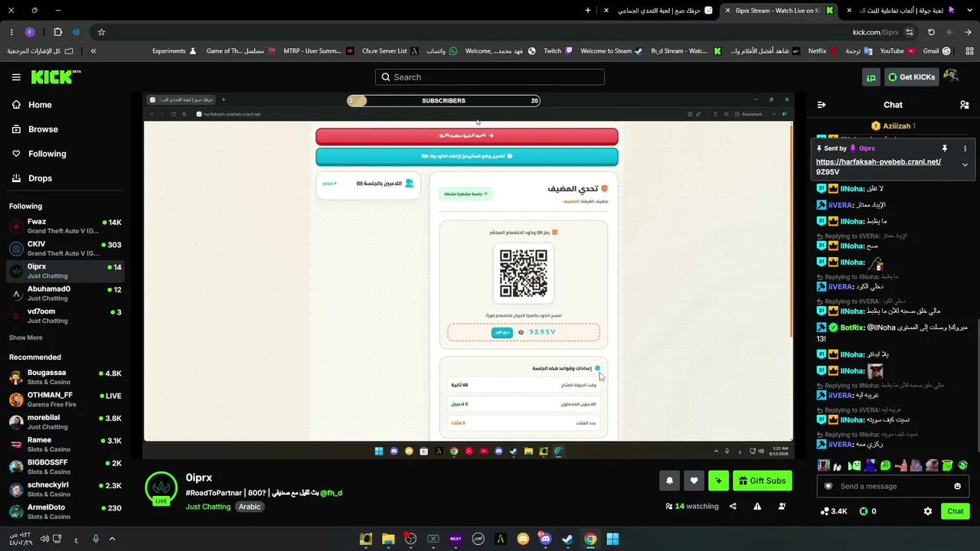Open a new browser tab
980x551 pixels.
pos(588,11)
